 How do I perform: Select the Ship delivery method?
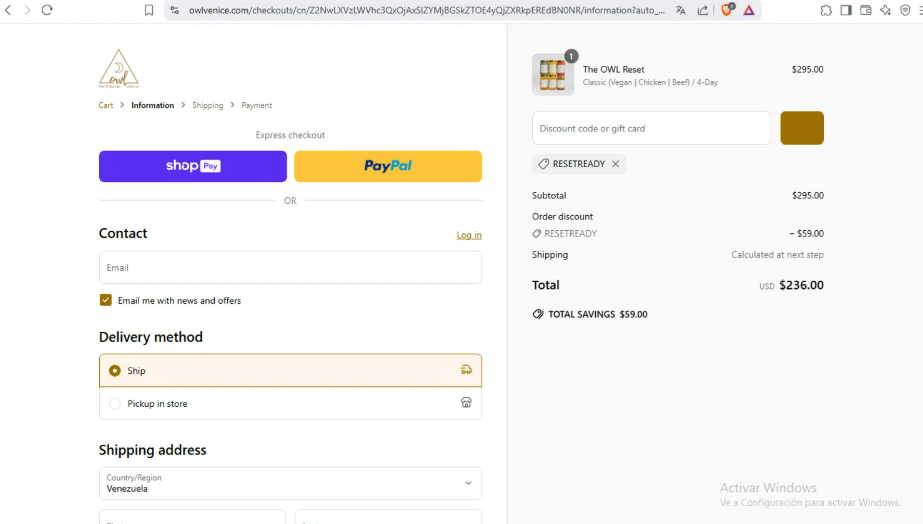coord(290,370)
